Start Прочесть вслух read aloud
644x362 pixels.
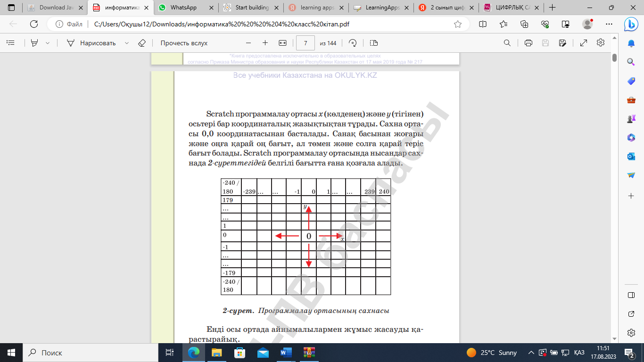click(184, 43)
